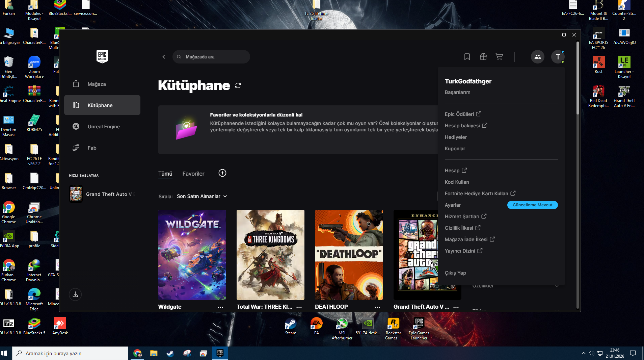Open Mağaza İade İlkesi link
This screenshot has width=644, height=360.
[470, 239]
